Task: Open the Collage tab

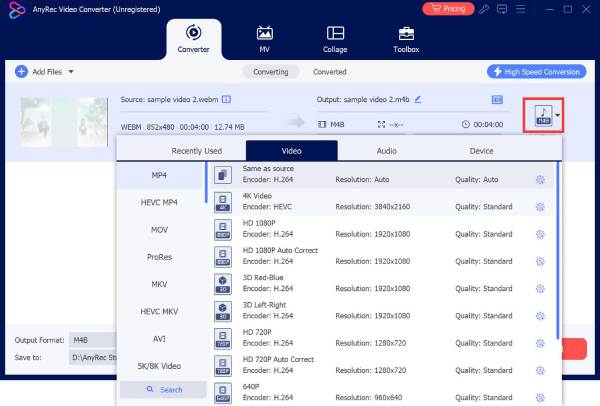Action: 335,39
